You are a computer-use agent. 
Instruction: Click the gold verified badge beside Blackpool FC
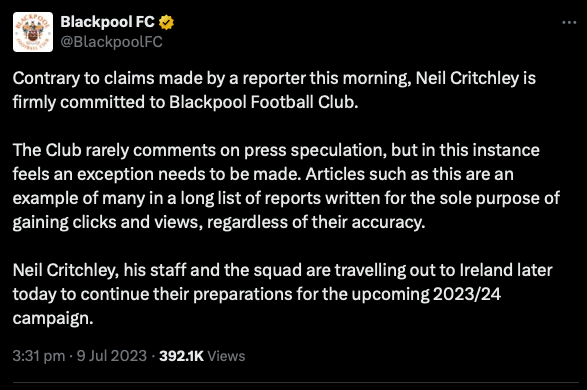tap(166, 22)
